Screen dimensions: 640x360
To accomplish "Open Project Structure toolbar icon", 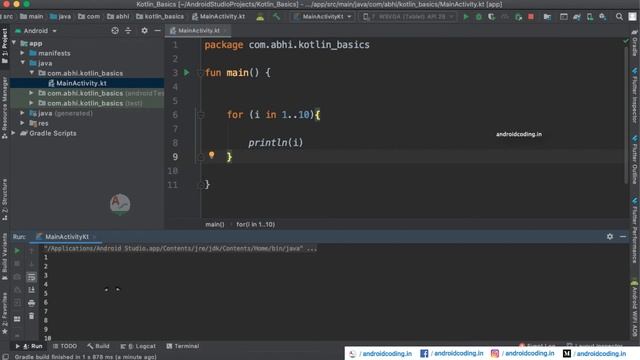I will coord(547,17).
